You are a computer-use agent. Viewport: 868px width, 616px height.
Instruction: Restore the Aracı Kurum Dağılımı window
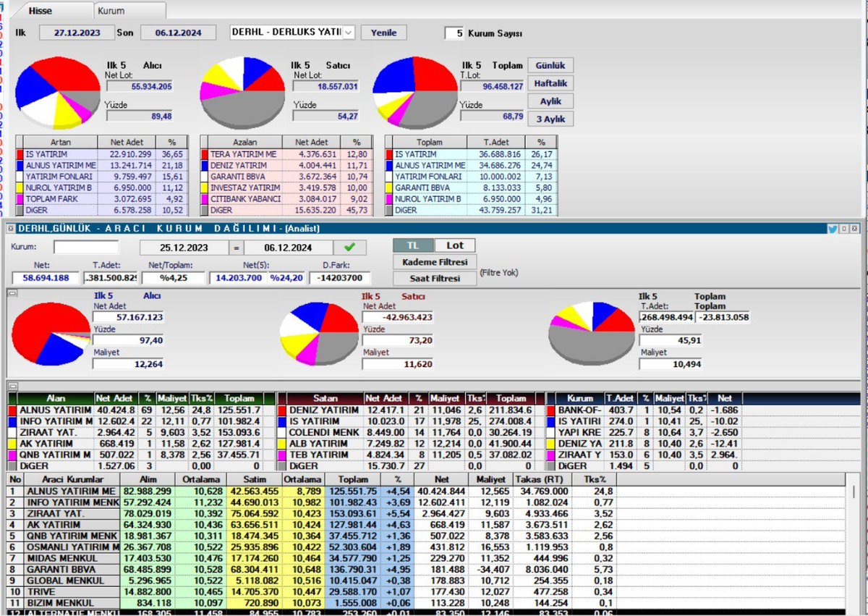point(844,229)
